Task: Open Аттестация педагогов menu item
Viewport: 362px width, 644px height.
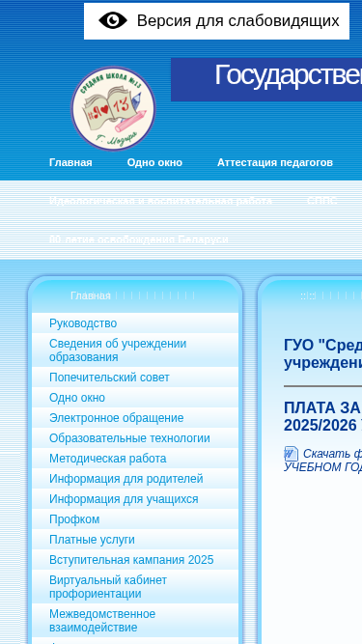Action: (275, 162)
